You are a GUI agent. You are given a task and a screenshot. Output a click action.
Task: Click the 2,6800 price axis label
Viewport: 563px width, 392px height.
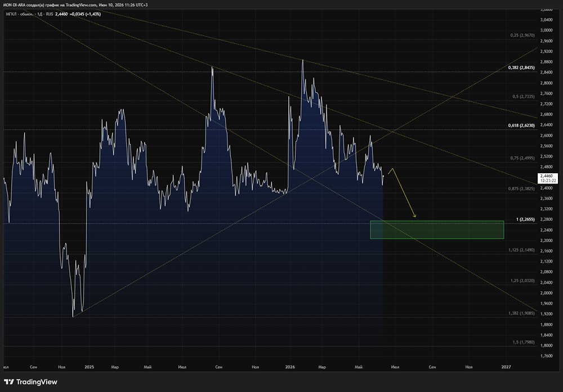tap(546, 114)
